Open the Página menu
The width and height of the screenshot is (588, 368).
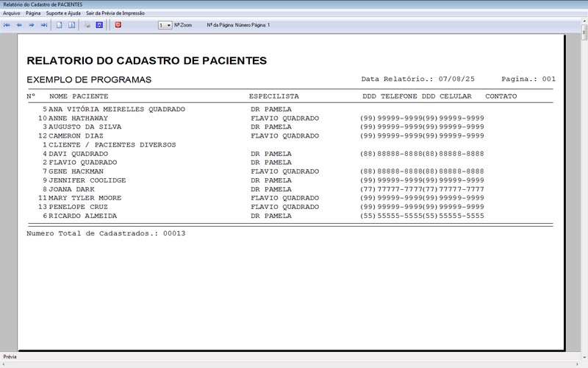33,13
